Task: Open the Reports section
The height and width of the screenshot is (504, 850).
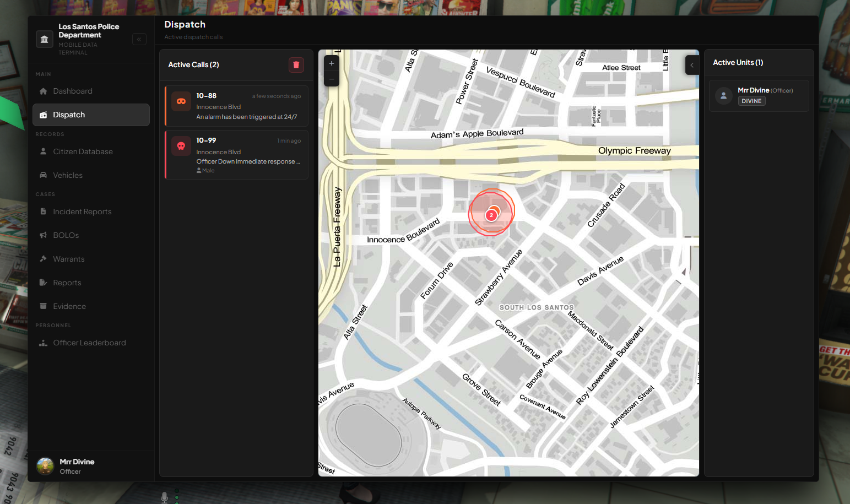Action: [91, 283]
